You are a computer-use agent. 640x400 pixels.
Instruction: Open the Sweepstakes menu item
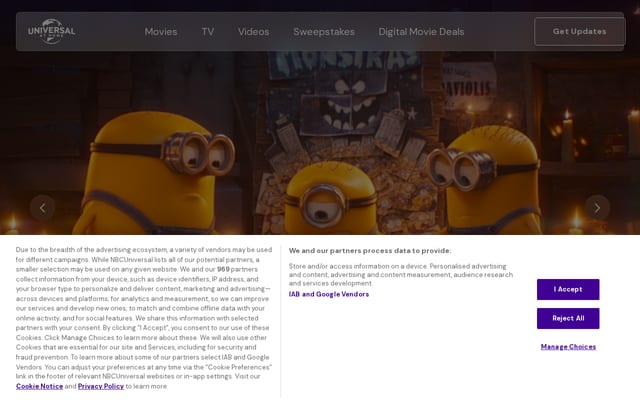point(324,31)
